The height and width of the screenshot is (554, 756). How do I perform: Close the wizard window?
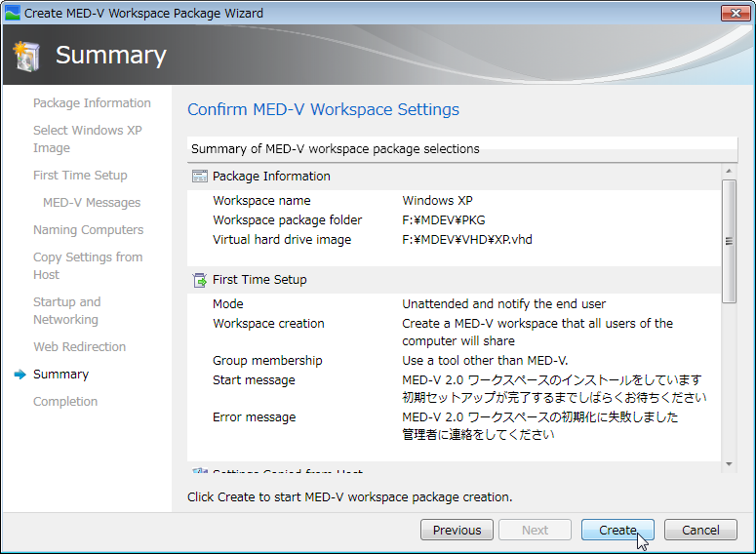(x=736, y=13)
